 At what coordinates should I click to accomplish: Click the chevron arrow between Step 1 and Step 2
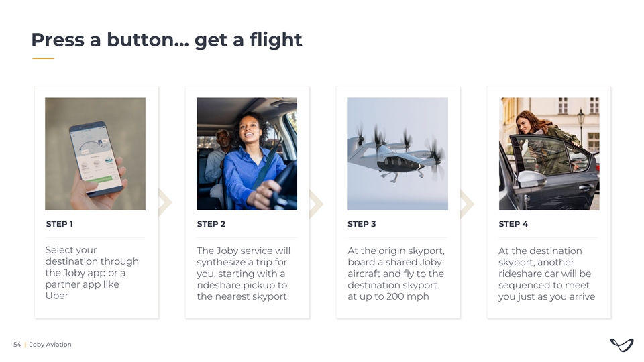click(166, 202)
